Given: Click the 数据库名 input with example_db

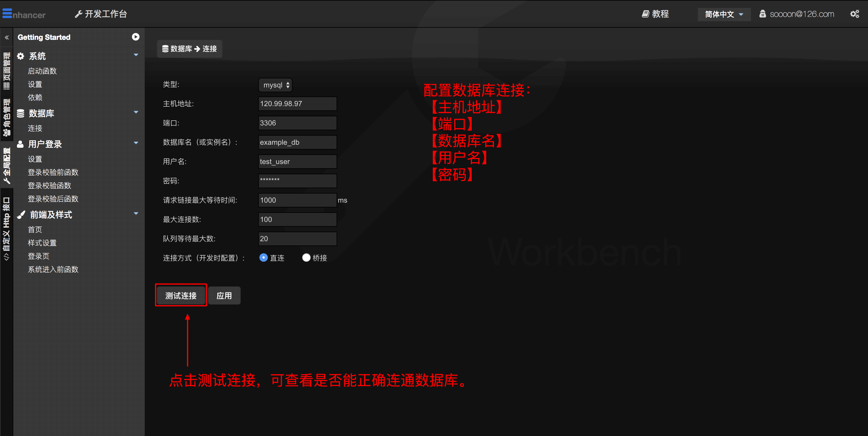Looking at the screenshot, I should 298,142.
